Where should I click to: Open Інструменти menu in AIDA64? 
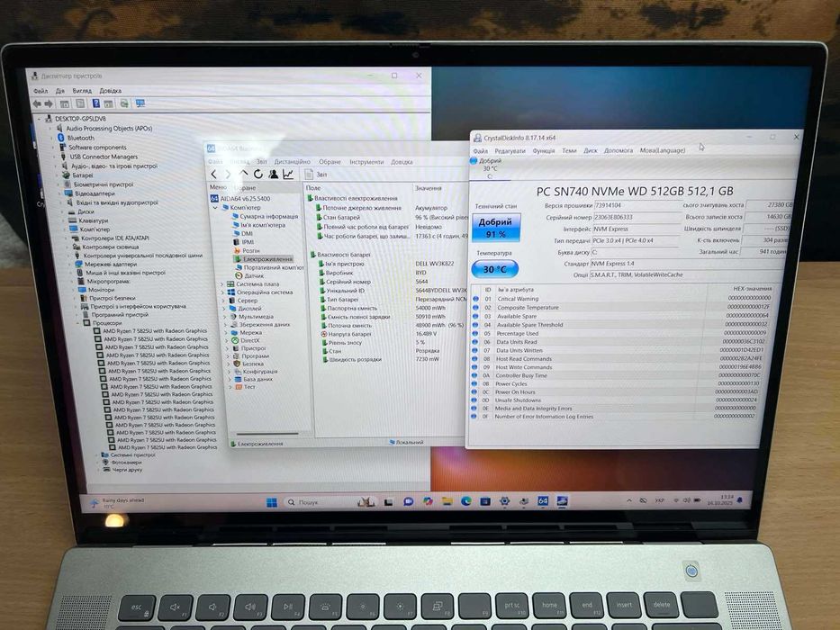[x=366, y=161]
